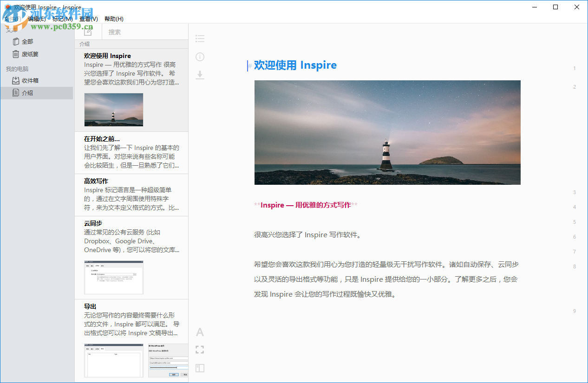Select the 废纸篓 item

pyautogui.click(x=37, y=54)
